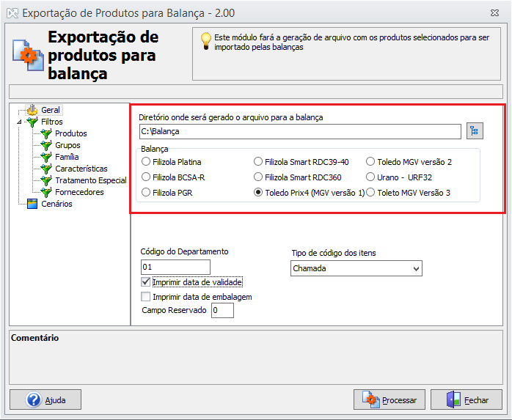Viewport: 512px width, 420px height.
Task: Select Filizola PGR radio button
Action: (146, 192)
